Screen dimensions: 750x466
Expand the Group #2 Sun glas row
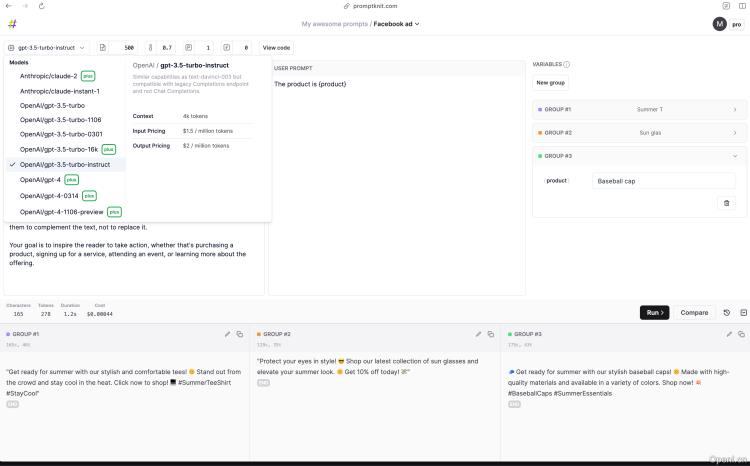(x=734, y=132)
